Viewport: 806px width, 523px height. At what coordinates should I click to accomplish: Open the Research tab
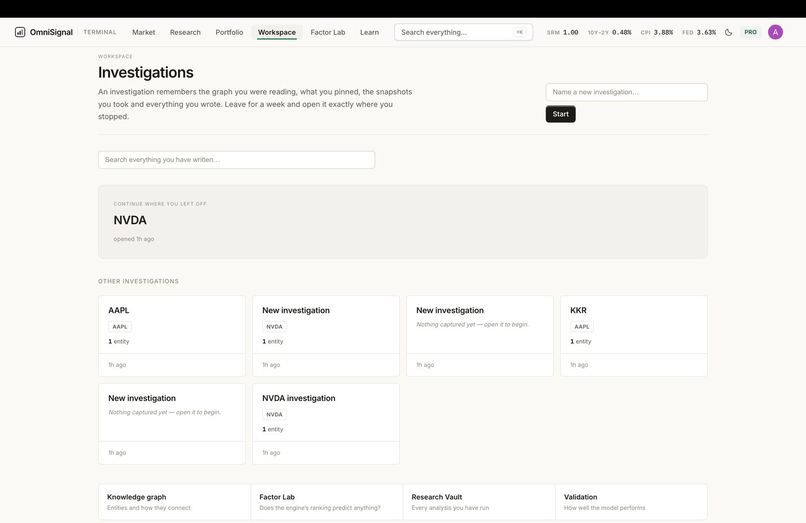point(185,32)
